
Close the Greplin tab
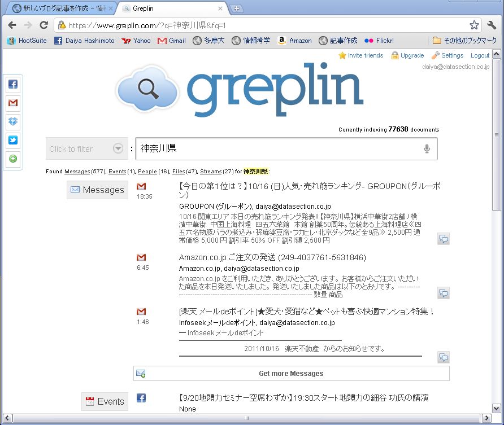coord(220,8)
